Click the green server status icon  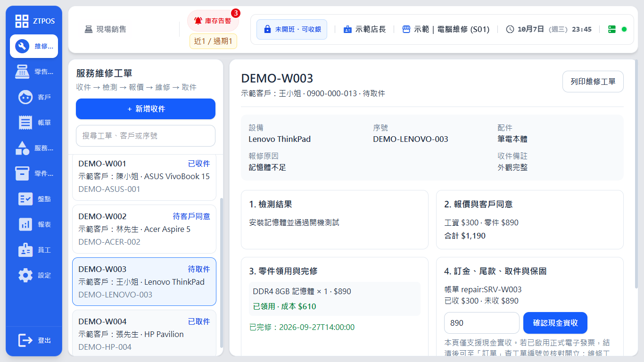[x=612, y=29]
